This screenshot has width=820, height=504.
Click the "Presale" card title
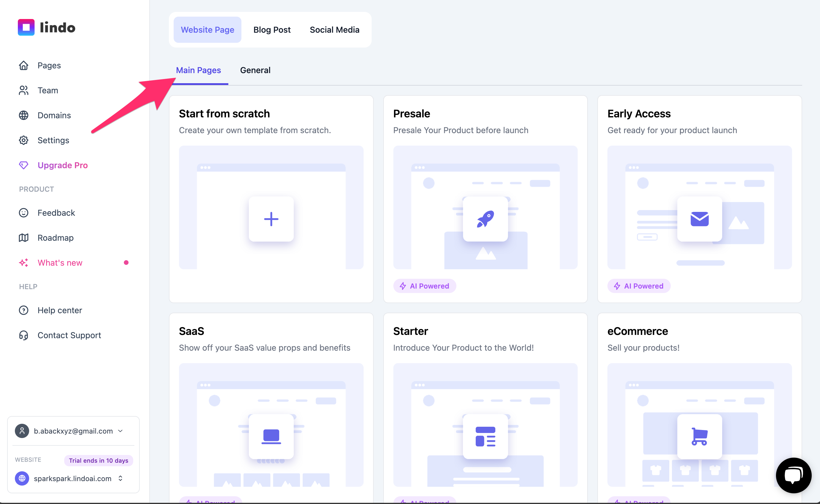tap(411, 114)
